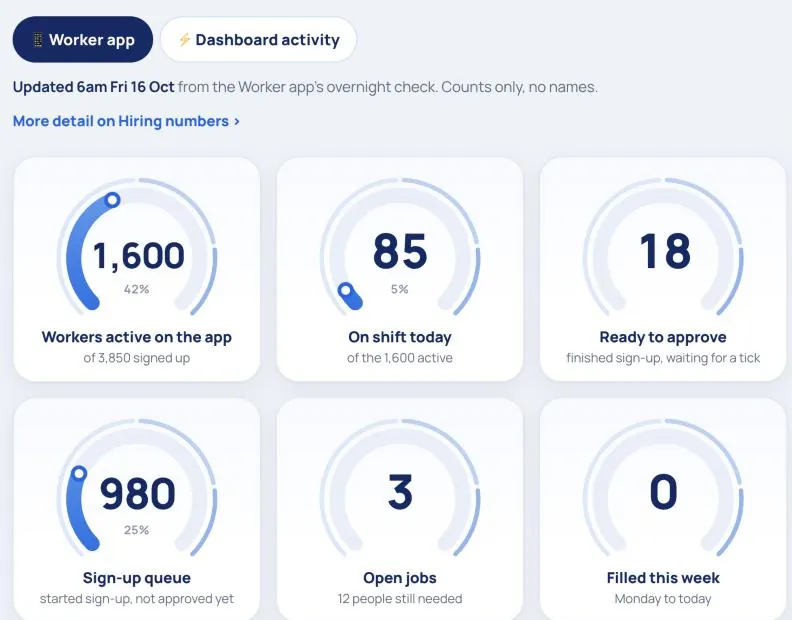Click 'of the 1,600 active' caption
Screen dimensions: 792x620
tap(400, 358)
